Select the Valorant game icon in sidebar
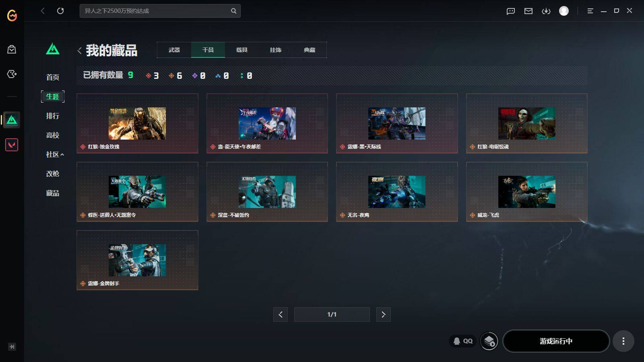 (12, 145)
